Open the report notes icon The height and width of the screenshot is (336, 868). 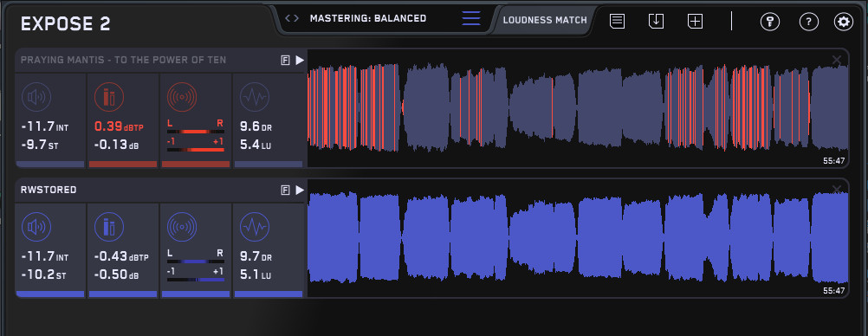click(x=618, y=22)
